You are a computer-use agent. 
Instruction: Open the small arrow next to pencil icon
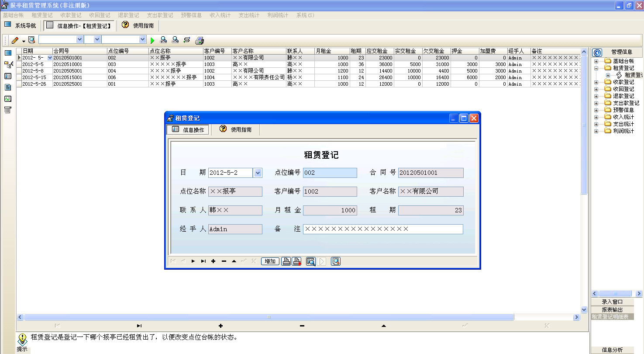click(x=24, y=41)
